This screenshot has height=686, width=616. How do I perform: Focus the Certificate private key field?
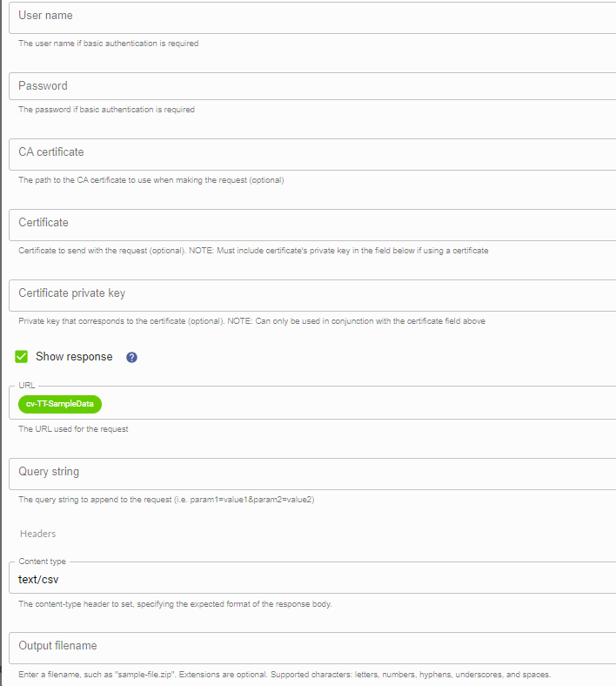click(312, 295)
